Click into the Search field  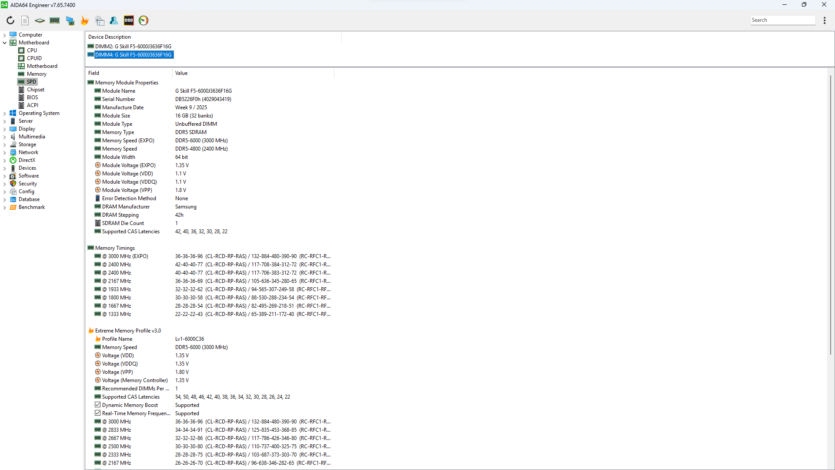point(782,20)
